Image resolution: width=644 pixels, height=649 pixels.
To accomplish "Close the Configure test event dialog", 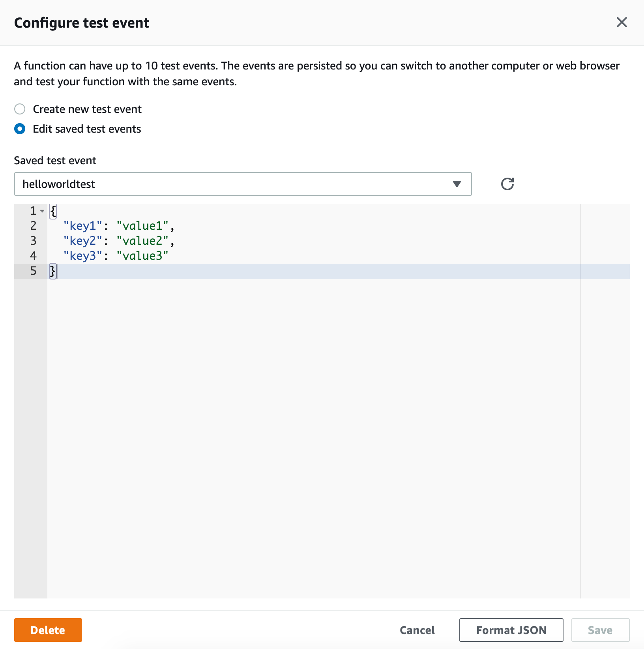I will click(x=622, y=23).
